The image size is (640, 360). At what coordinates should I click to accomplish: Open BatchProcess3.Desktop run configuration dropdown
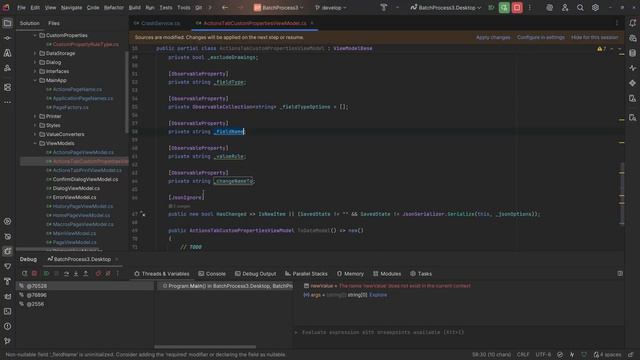[446, 7]
